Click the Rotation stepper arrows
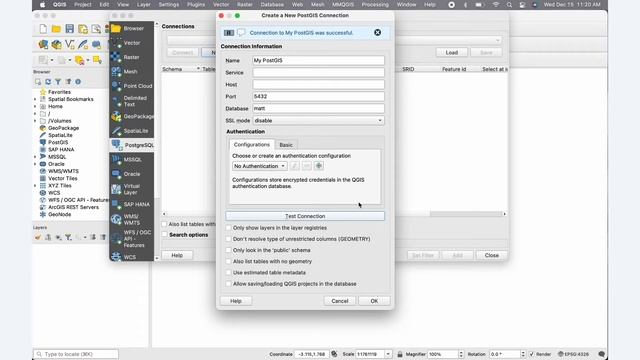640x360 pixels. click(x=522, y=354)
